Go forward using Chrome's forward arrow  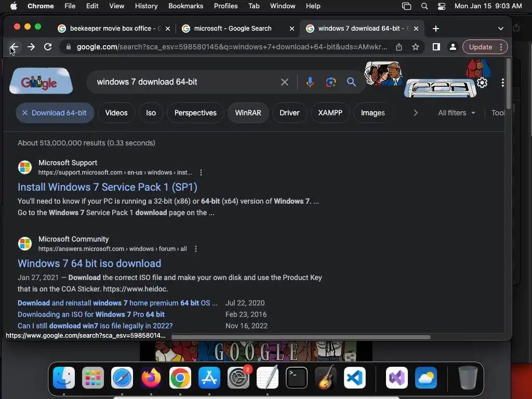(x=31, y=47)
